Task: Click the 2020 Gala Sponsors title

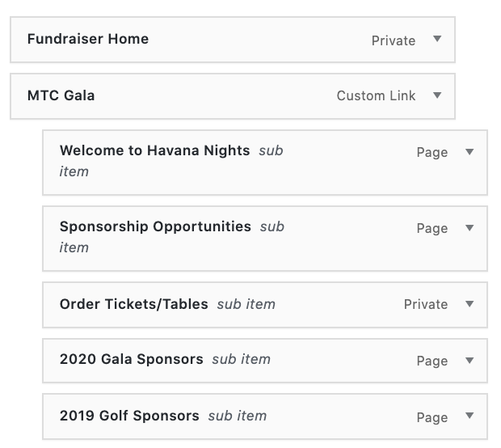Action: 132,359
